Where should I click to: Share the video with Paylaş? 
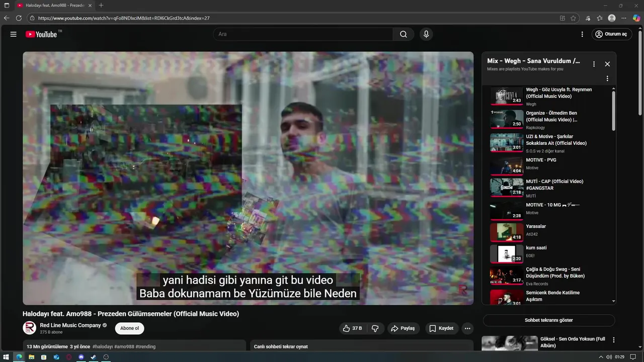[404, 328]
